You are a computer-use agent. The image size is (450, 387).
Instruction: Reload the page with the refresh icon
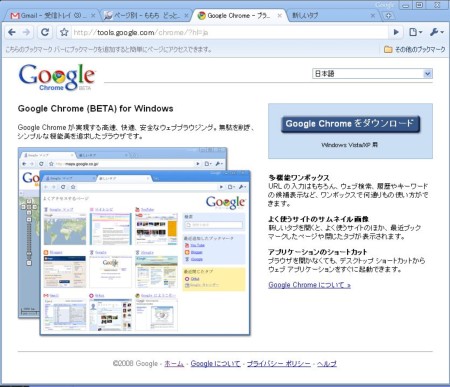pyautogui.click(x=45, y=32)
